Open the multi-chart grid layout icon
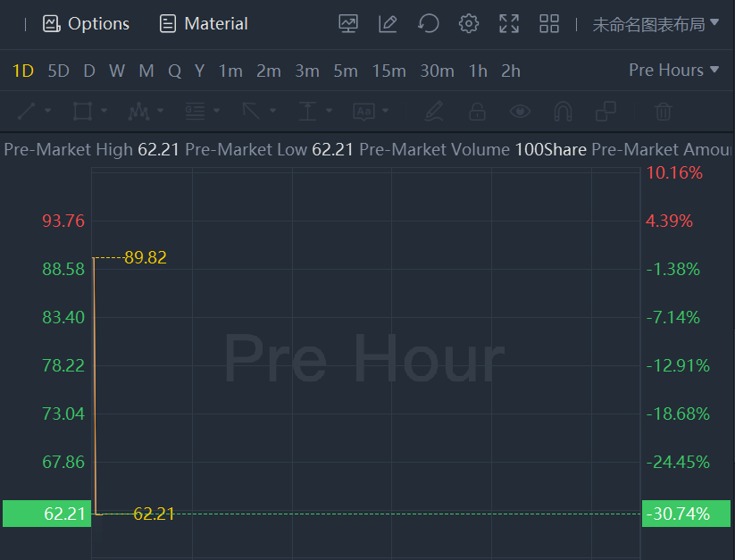 [x=549, y=24]
